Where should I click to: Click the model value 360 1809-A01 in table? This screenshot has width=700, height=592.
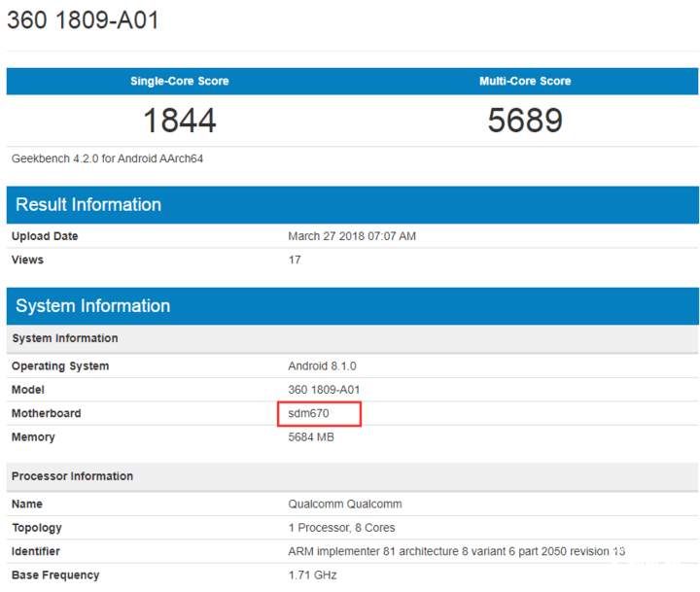(325, 390)
